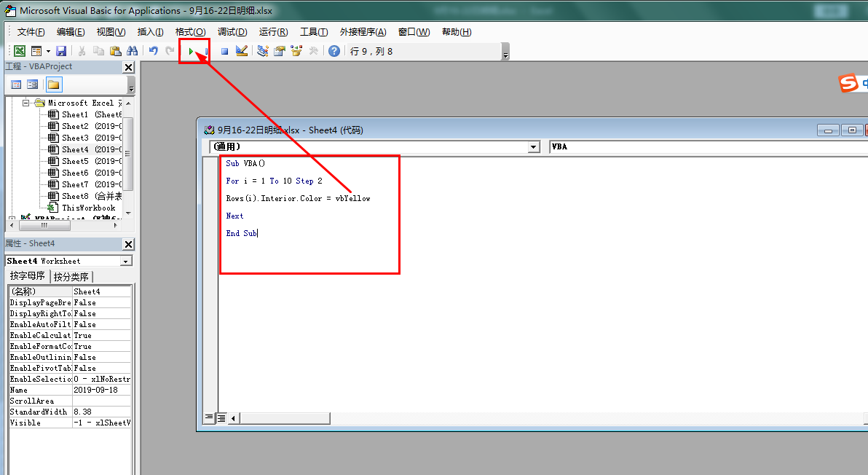The width and height of the screenshot is (868, 475).
Task: Open the (通用) object dropdown in code window
Action: [x=534, y=146]
